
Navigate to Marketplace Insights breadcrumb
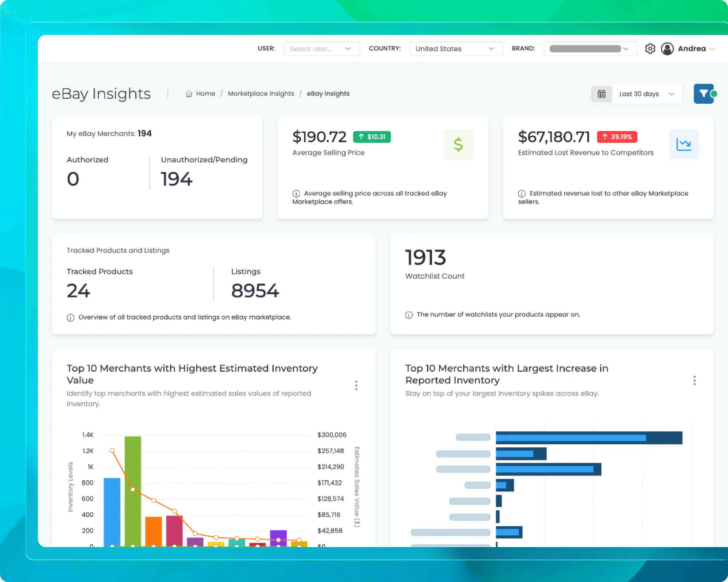pyautogui.click(x=261, y=93)
